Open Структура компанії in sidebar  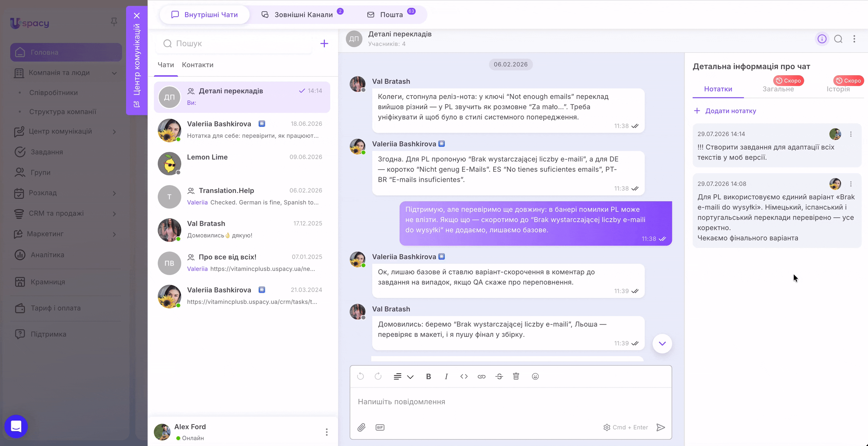63,112
